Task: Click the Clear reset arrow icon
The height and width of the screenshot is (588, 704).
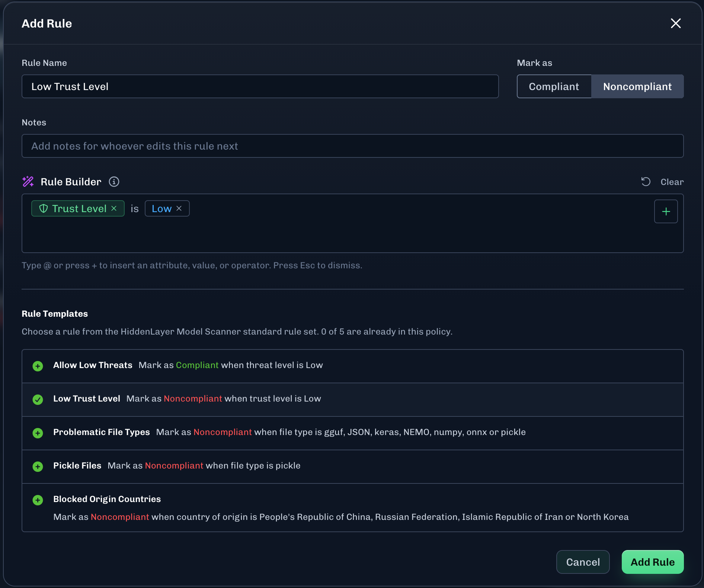Action: [x=646, y=182]
